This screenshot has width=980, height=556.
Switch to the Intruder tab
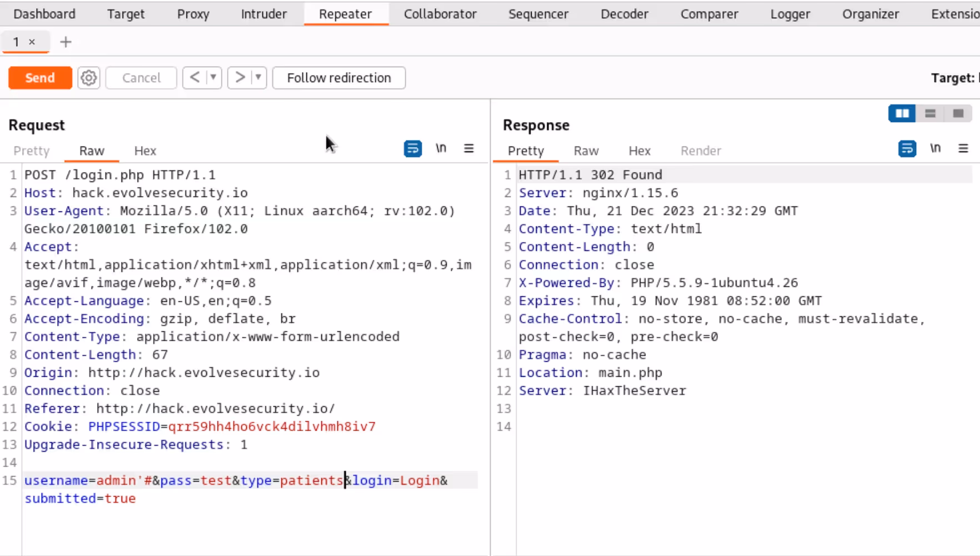pos(264,14)
